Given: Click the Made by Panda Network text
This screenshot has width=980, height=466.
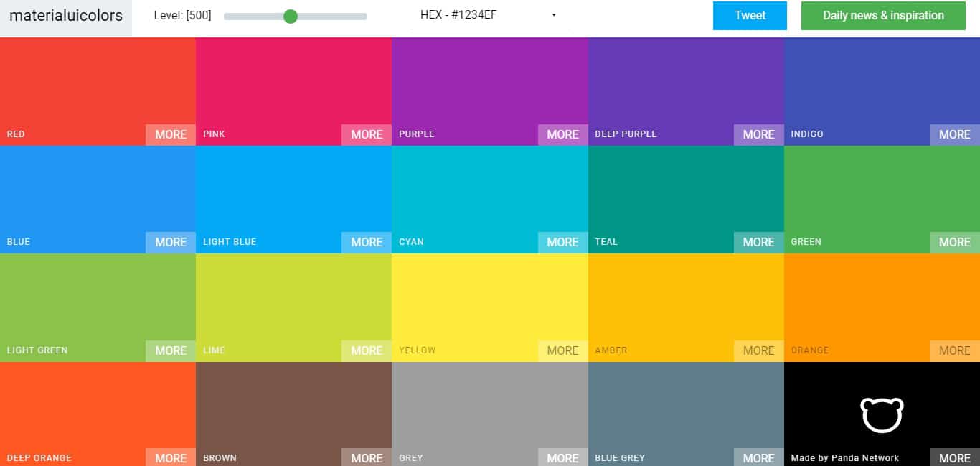Looking at the screenshot, I should [844, 458].
